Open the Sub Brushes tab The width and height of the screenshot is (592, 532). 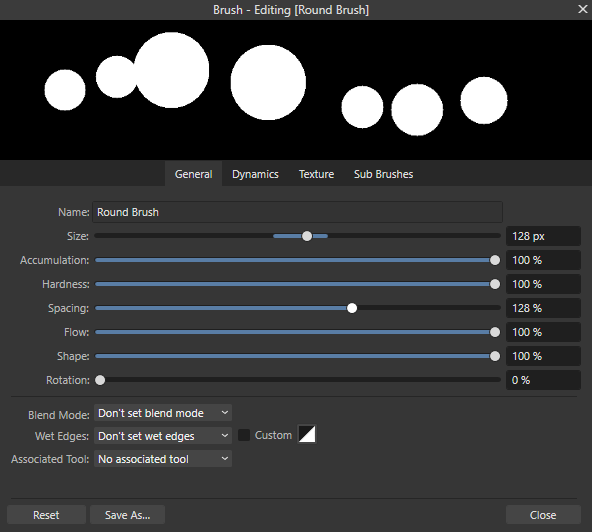coord(383,174)
